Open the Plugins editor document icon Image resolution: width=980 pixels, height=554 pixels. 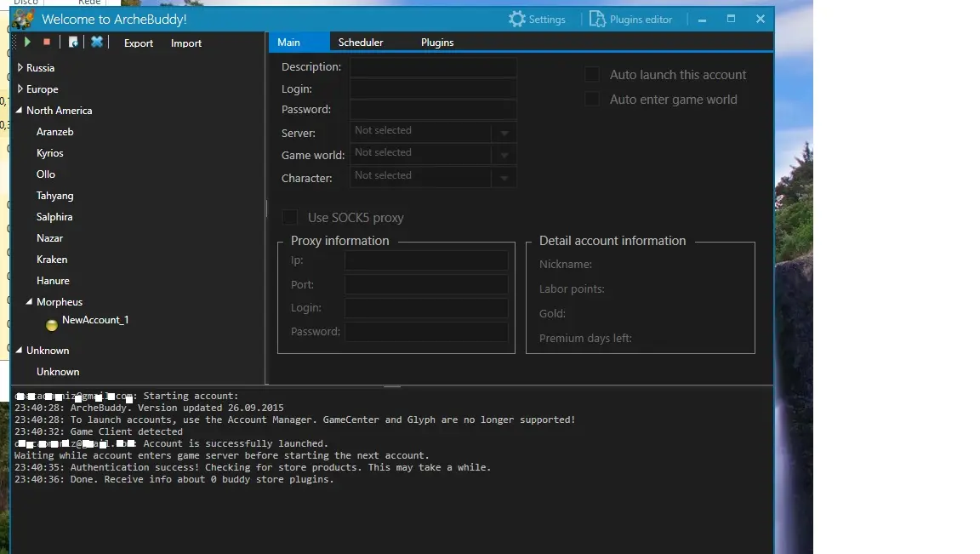point(597,19)
